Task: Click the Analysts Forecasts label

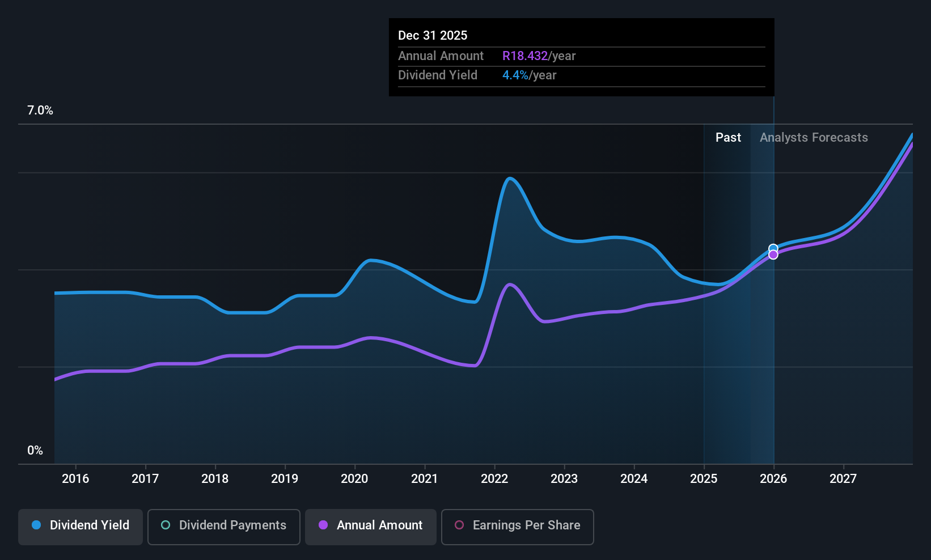Action: (814, 138)
